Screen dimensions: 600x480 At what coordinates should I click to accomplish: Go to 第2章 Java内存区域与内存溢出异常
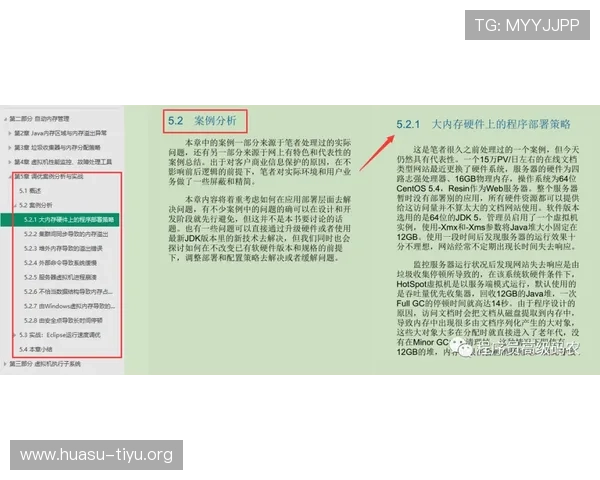click(x=60, y=133)
